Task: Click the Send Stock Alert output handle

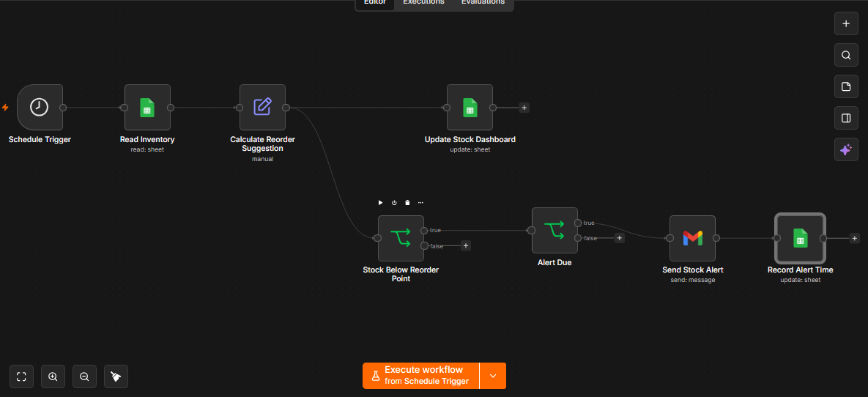Action: (716, 238)
